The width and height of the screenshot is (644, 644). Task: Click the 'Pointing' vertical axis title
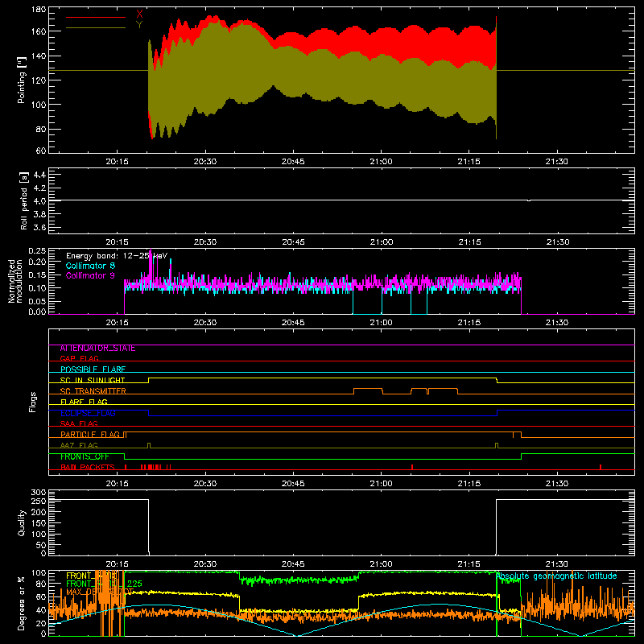pos(22,80)
